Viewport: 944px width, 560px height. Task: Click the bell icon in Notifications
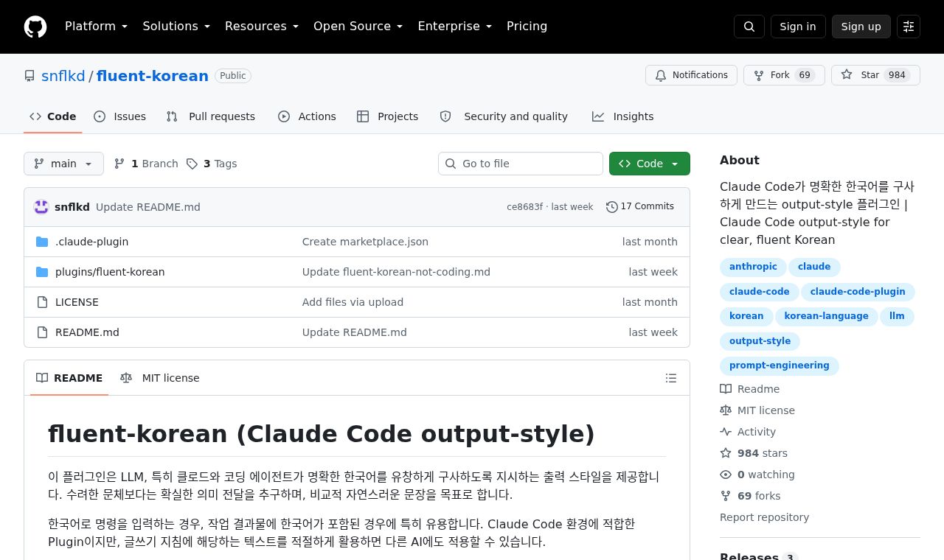(x=661, y=75)
